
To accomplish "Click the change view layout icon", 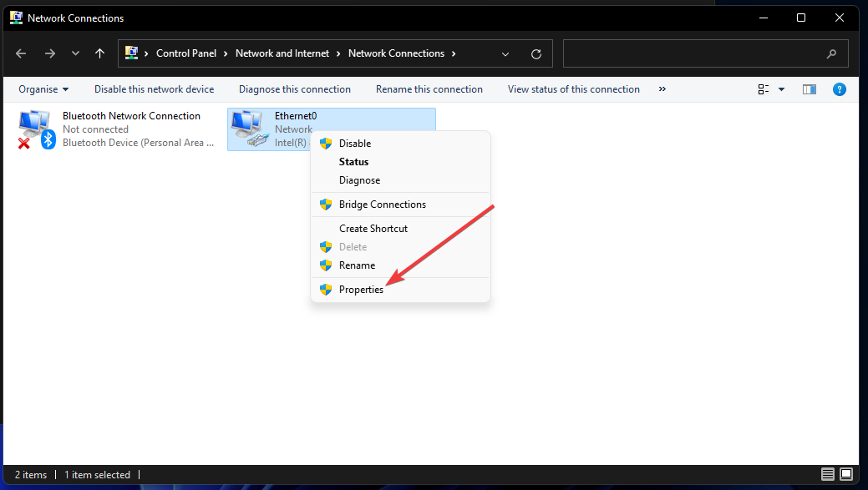I will pos(763,88).
